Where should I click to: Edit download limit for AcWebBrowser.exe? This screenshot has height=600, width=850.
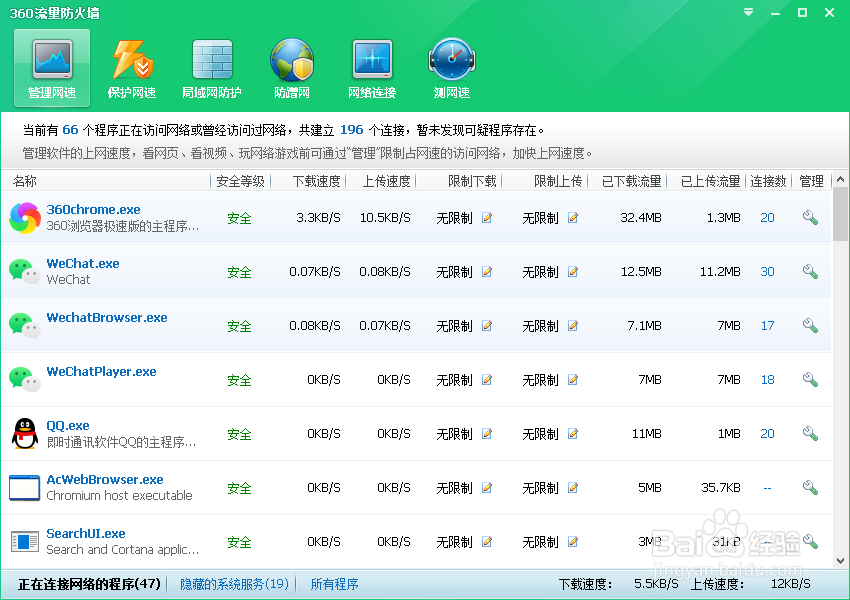point(487,488)
